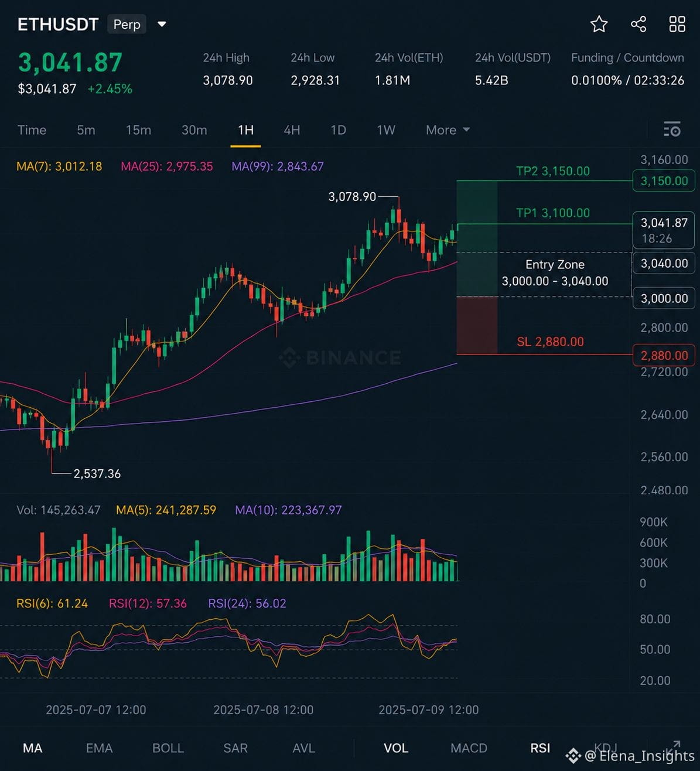Screen dimensions: 700x771
Task: Click the 24h Vol(ETH) value 1.81M
Action: 392,80
